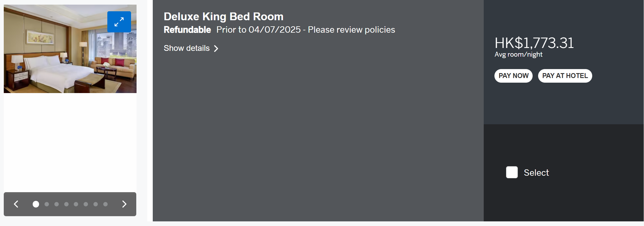644x226 pixels.
Task: Choose the PAY NOW option
Action: click(x=514, y=76)
